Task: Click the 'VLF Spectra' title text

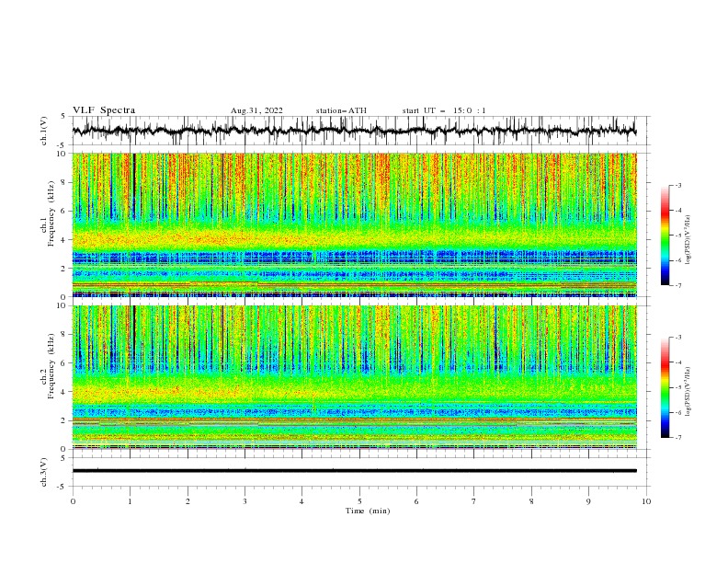Action: coord(104,110)
